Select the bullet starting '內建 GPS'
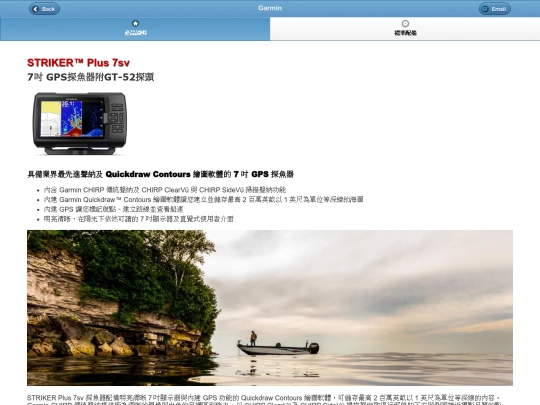This screenshot has height=405, width=540. pos(113,209)
